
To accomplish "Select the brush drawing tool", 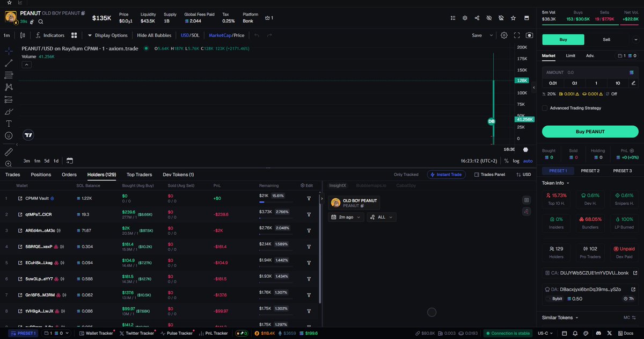I will [x=9, y=111].
